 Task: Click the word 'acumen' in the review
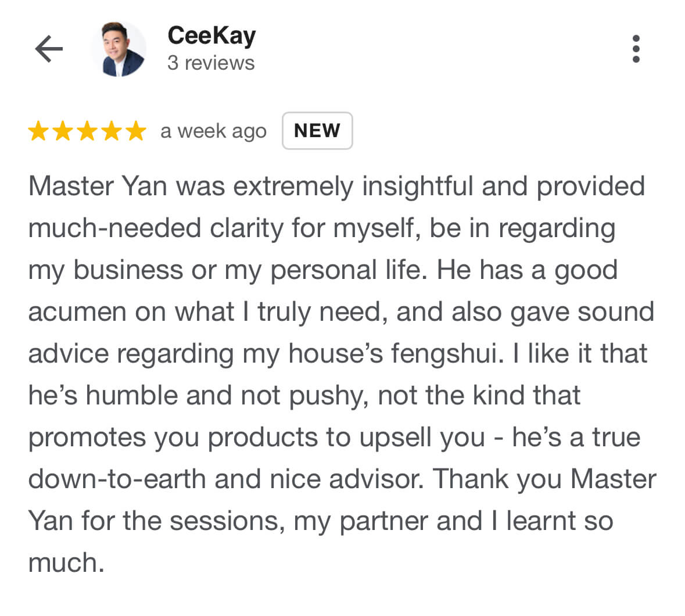77,313
